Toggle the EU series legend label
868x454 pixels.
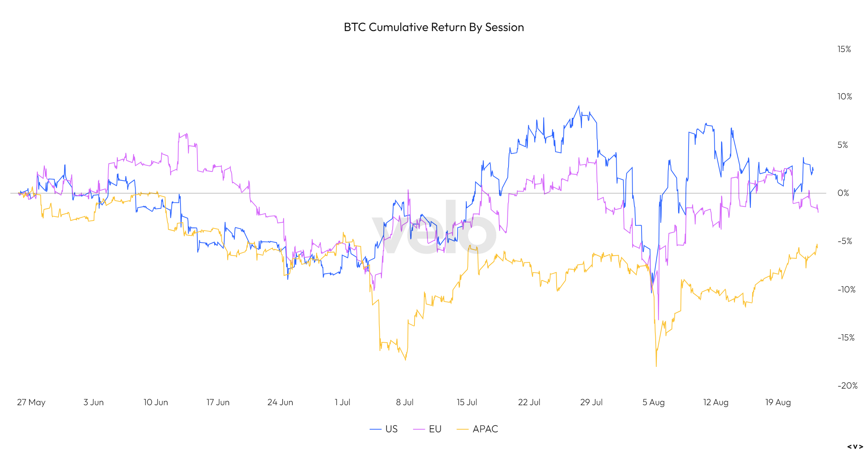pos(435,429)
